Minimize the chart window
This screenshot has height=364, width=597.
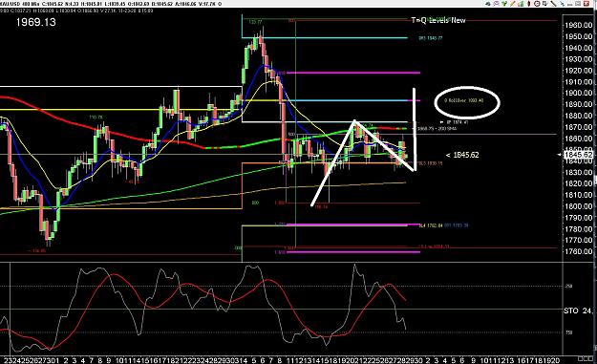coord(570,5)
